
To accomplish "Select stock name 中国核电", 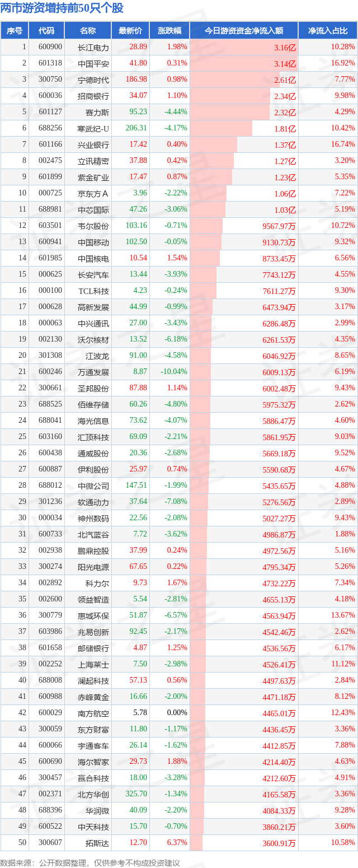I will click(x=94, y=259).
